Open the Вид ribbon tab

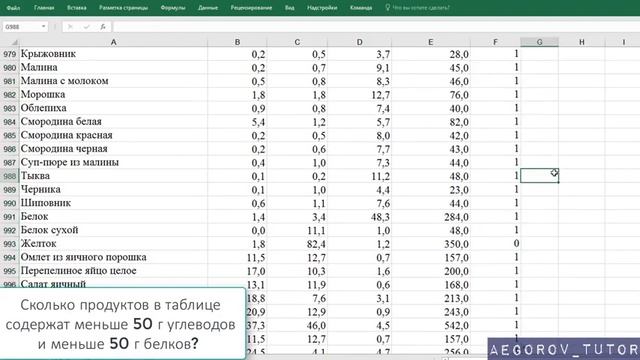point(289,8)
